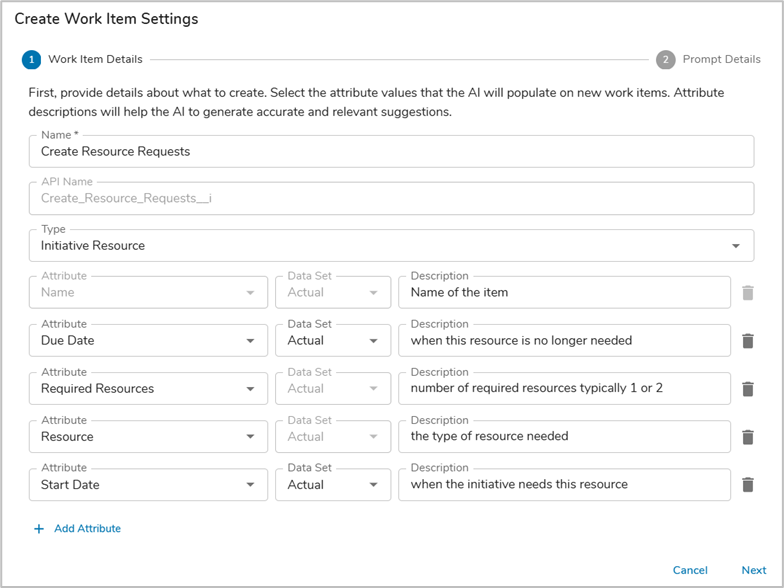Click plus icon beside Add Attribute
The width and height of the screenshot is (784, 588).
pos(39,529)
